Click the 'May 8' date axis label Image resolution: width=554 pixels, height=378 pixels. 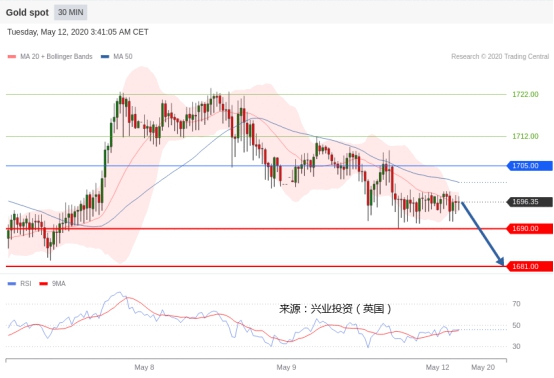pos(144,367)
